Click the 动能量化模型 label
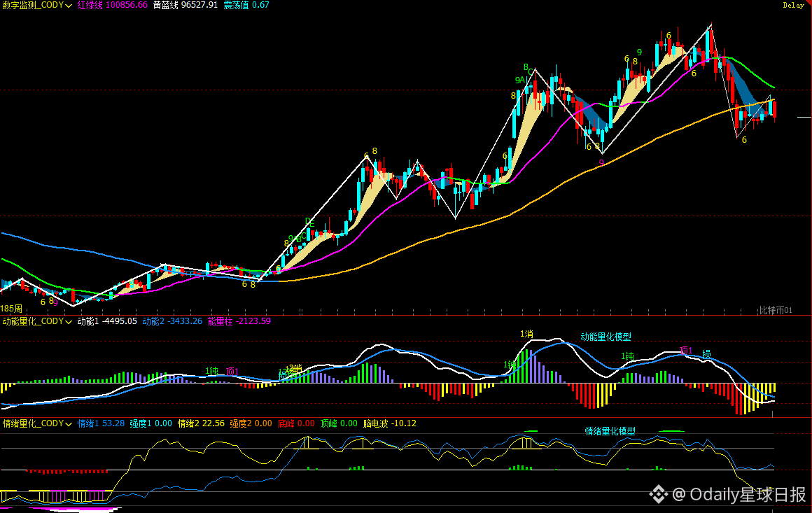Image resolution: width=812 pixels, height=513 pixels. click(x=606, y=337)
